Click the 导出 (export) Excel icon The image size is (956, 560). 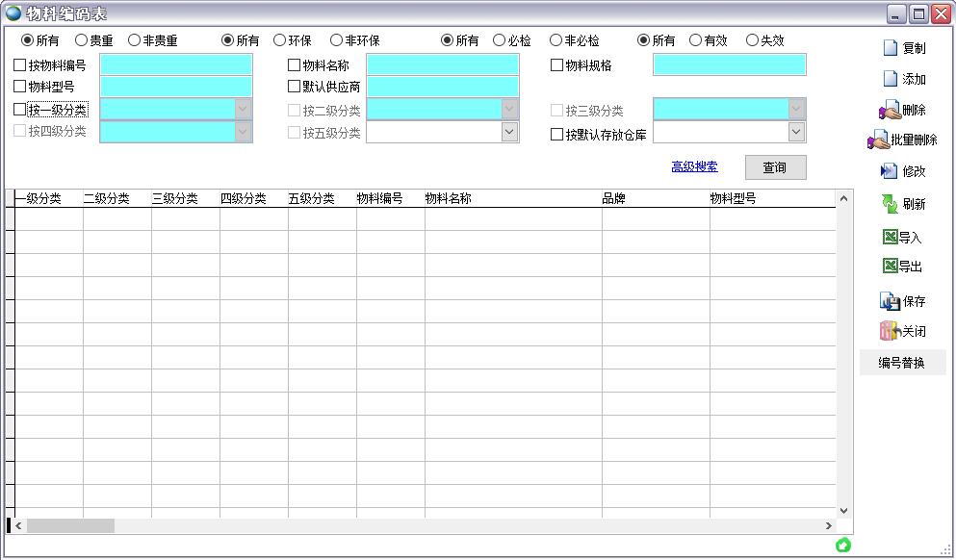coord(890,267)
